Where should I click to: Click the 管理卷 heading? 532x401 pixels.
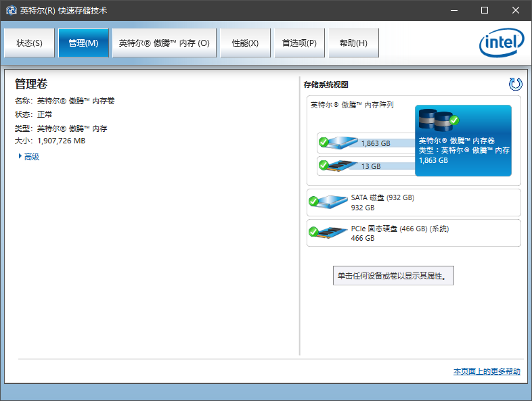tap(31, 84)
